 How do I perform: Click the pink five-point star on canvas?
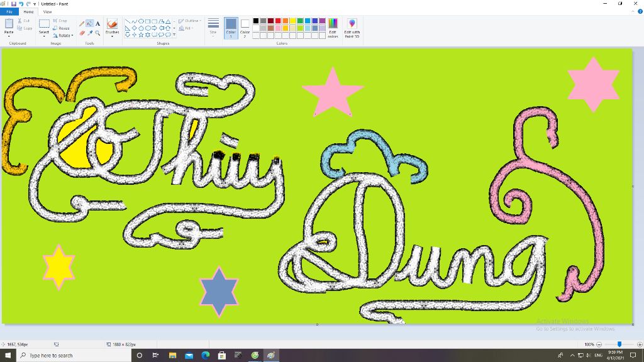click(x=333, y=94)
